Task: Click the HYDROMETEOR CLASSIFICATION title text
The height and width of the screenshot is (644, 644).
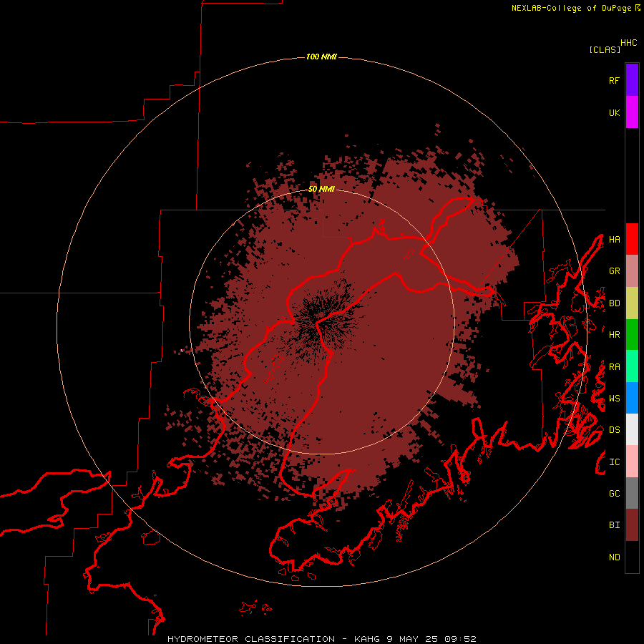Action: [251, 639]
